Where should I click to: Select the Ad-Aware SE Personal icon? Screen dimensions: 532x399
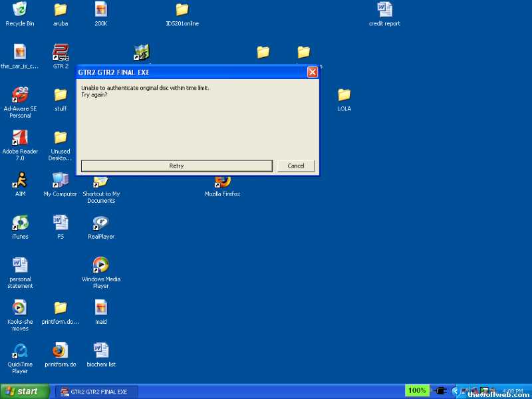point(20,95)
